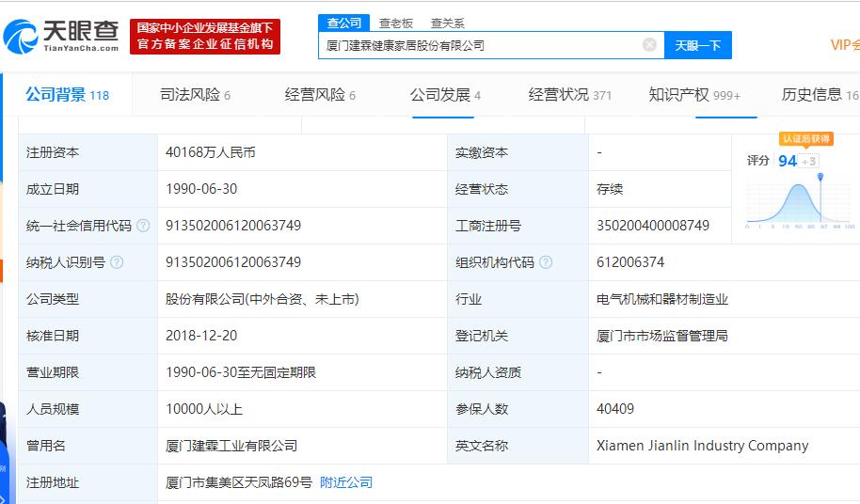Open the 司法风险 6 tab

click(x=196, y=95)
